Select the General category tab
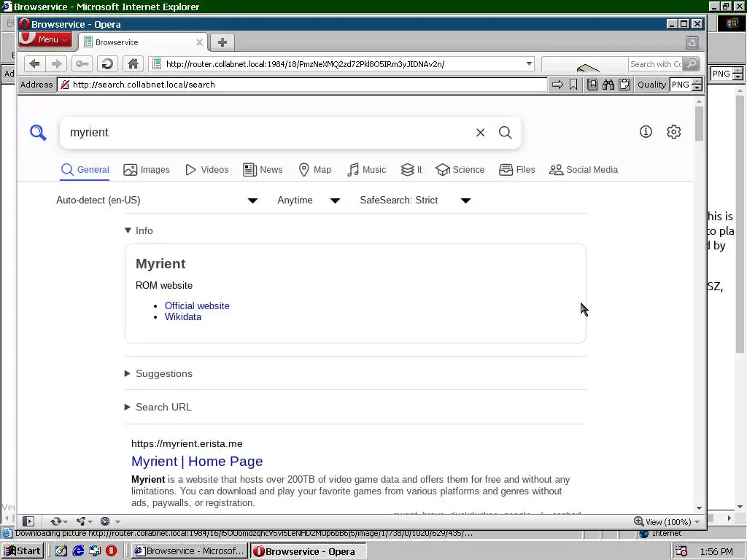 [85, 169]
